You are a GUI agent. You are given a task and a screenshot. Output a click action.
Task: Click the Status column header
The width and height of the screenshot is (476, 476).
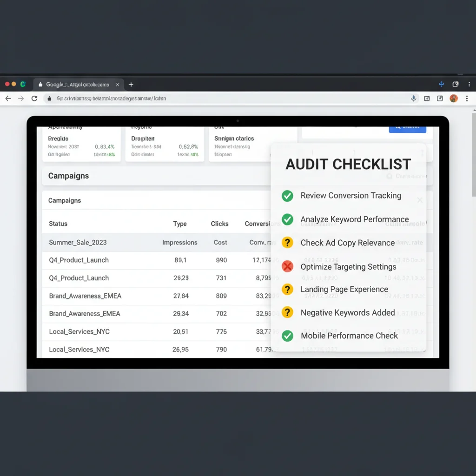[58, 224]
